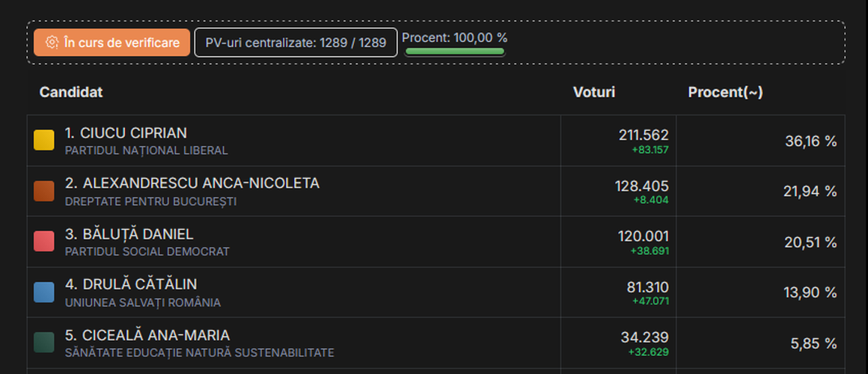
Task: Click the 211.562 vote count
Action: (x=644, y=135)
